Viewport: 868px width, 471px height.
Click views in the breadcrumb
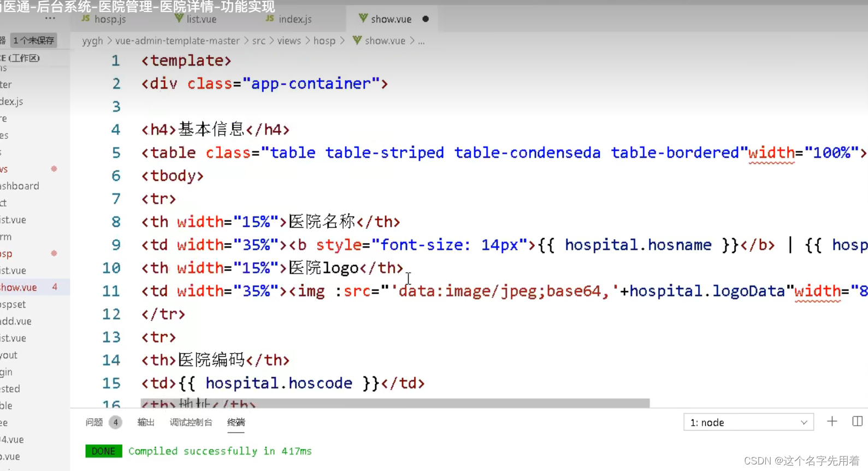point(289,41)
